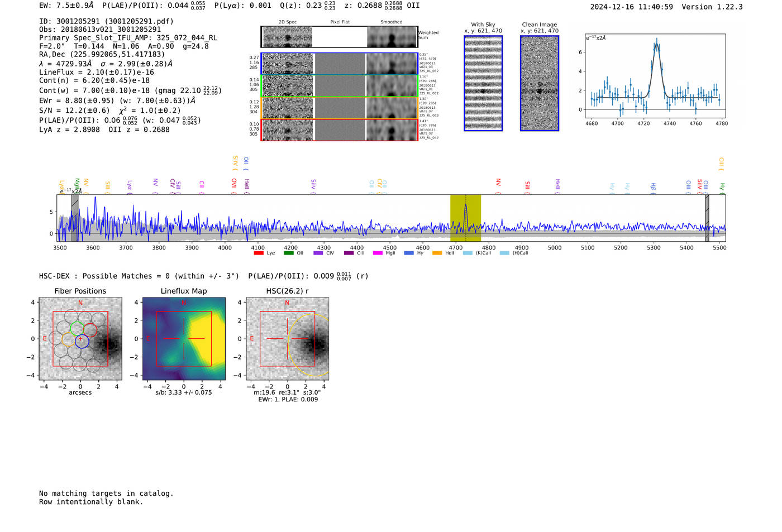The height and width of the screenshot is (532, 782).
Task: Click the green fiber circle in Fiber Positions
Action: tap(77, 329)
